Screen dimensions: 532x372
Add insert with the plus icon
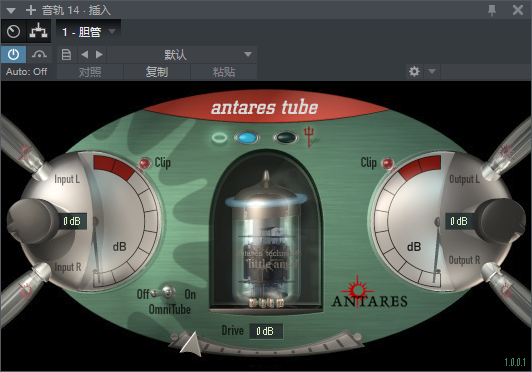coord(31,10)
